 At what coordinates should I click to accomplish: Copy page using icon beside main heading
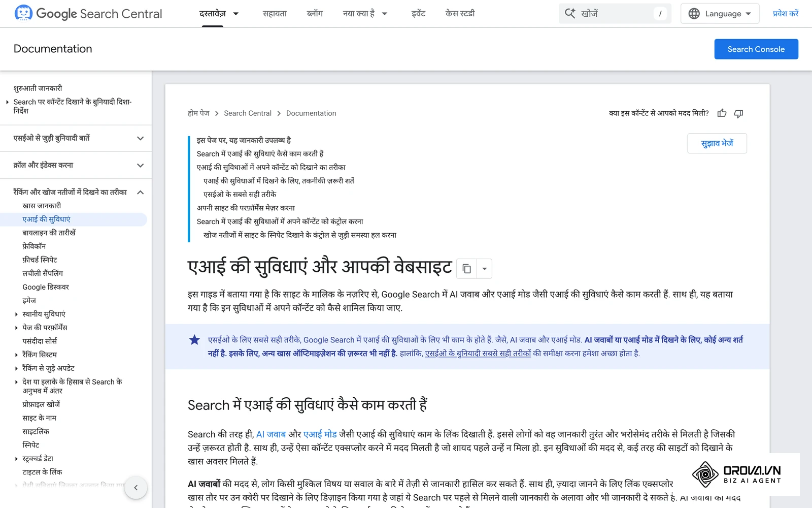[466, 269]
